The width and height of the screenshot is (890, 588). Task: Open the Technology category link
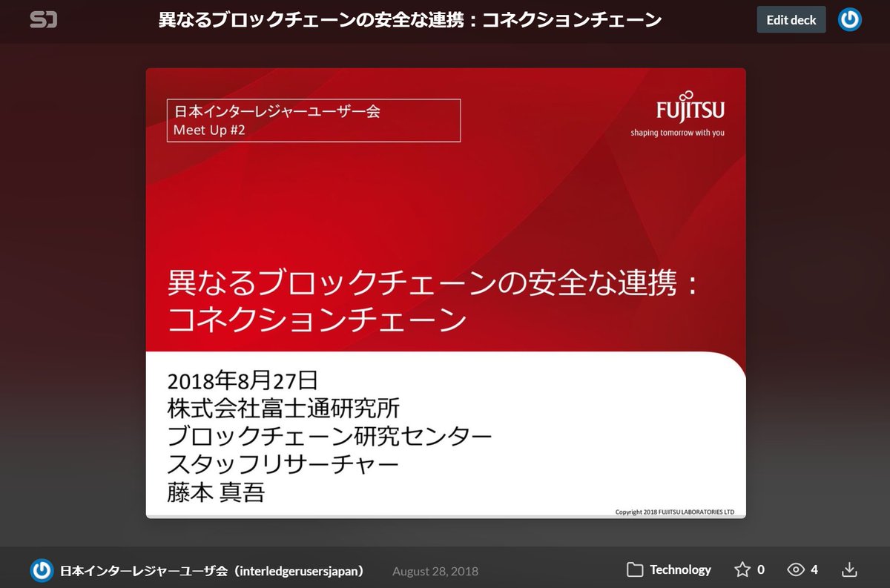(679, 569)
